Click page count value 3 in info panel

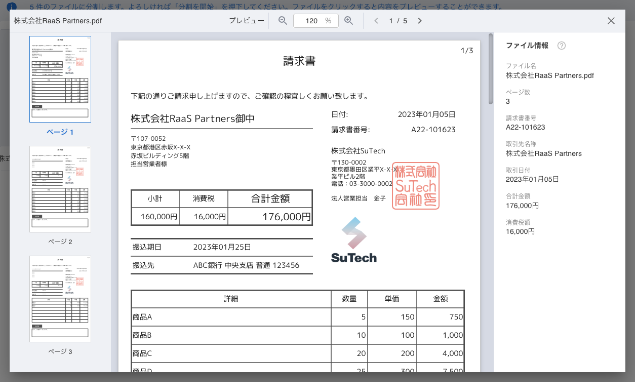click(508, 101)
